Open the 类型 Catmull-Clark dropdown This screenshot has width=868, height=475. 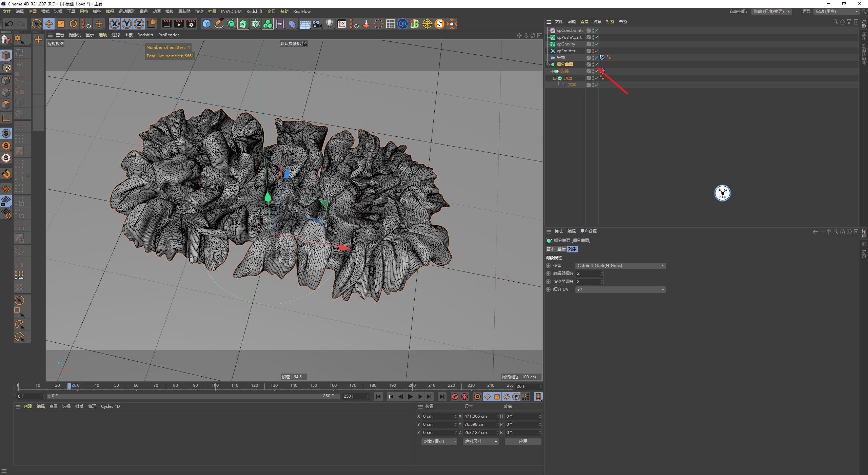click(x=620, y=266)
